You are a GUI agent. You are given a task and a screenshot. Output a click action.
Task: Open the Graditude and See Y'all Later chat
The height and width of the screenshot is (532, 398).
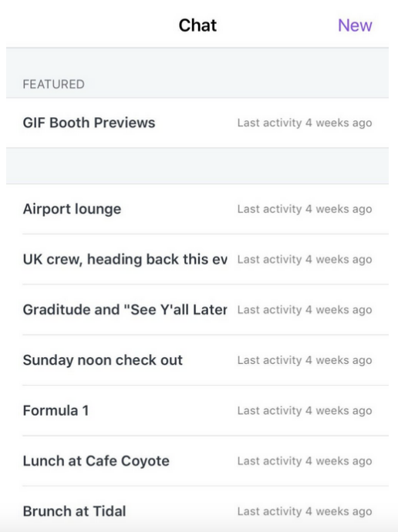pyautogui.click(x=197, y=310)
